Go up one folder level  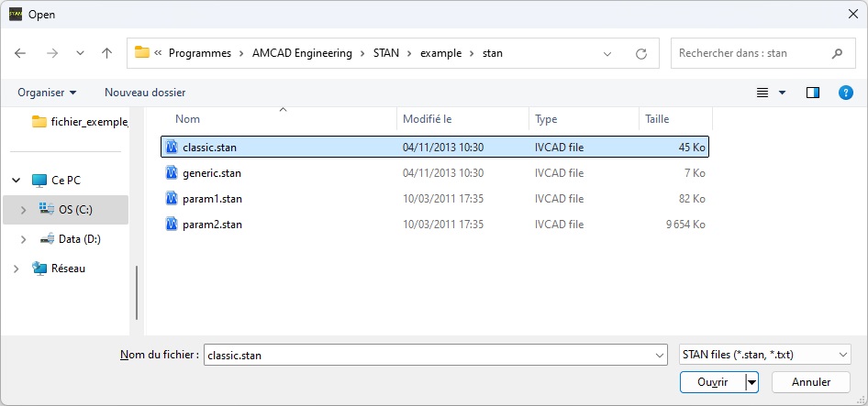pyautogui.click(x=106, y=53)
